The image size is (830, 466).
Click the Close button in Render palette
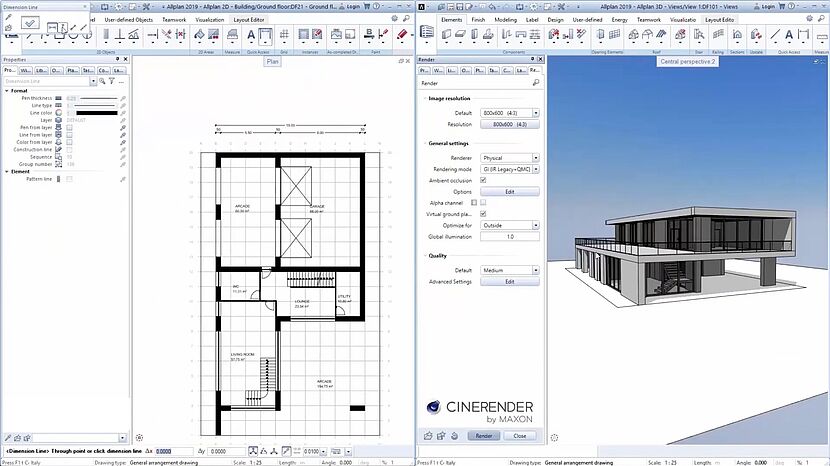[520, 436]
